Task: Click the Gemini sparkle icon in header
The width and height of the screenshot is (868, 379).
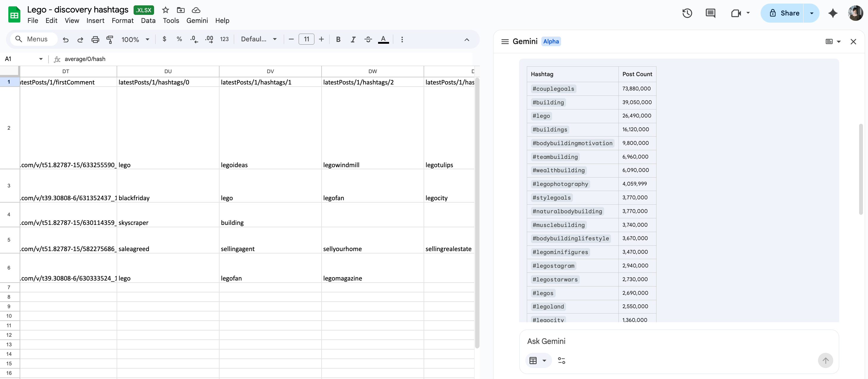Action: [x=833, y=13]
